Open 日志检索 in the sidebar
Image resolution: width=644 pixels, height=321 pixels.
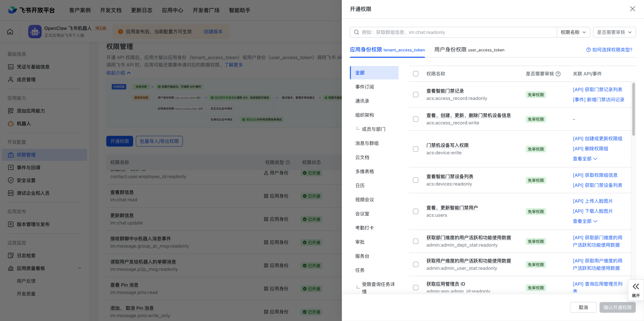[26, 255]
